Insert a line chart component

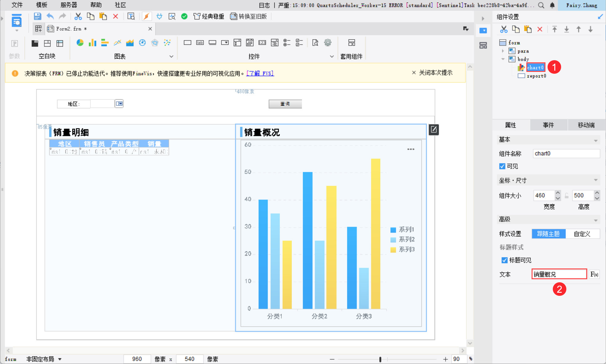click(117, 43)
